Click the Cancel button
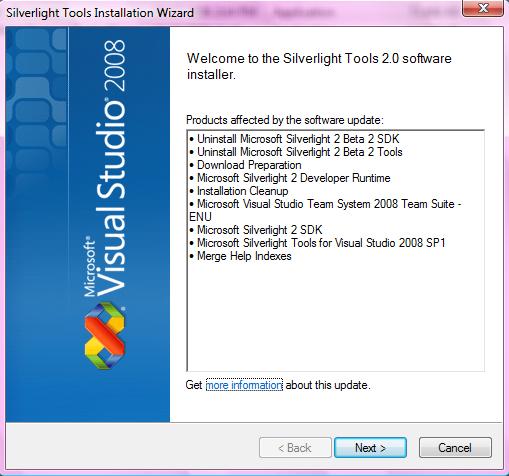This screenshot has width=509, height=476. tap(455, 448)
